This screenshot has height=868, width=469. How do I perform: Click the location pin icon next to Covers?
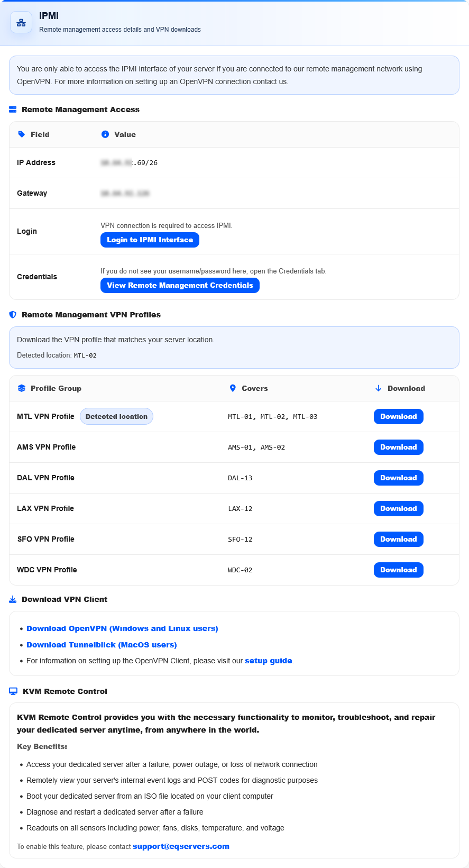click(233, 388)
